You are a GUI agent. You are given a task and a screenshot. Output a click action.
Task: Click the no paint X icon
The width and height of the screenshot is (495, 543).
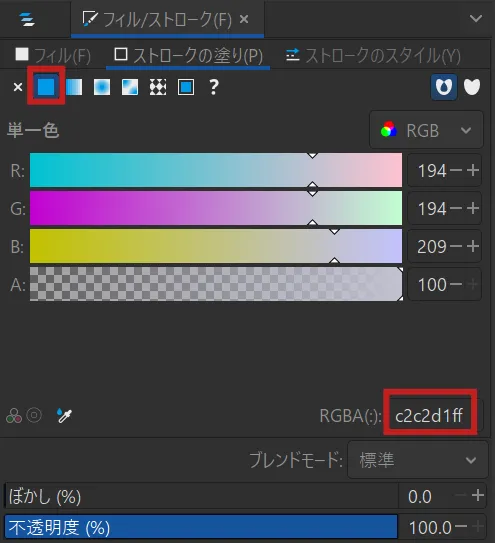click(18, 87)
